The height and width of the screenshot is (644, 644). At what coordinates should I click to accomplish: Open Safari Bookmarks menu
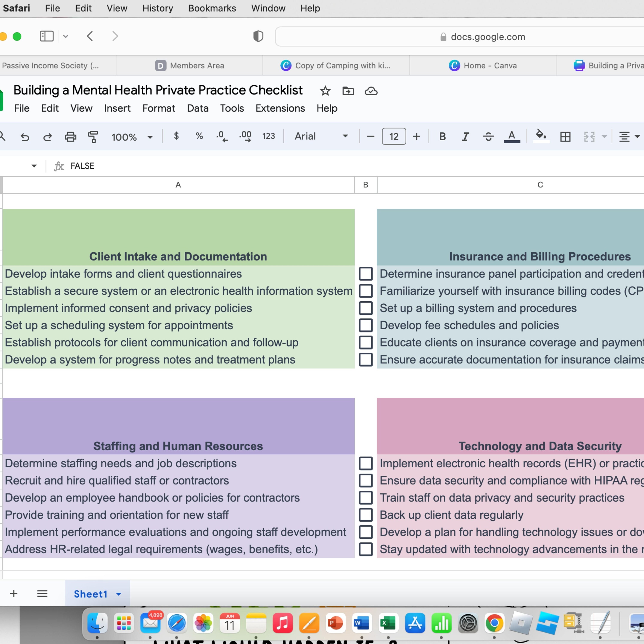pos(212,8)
